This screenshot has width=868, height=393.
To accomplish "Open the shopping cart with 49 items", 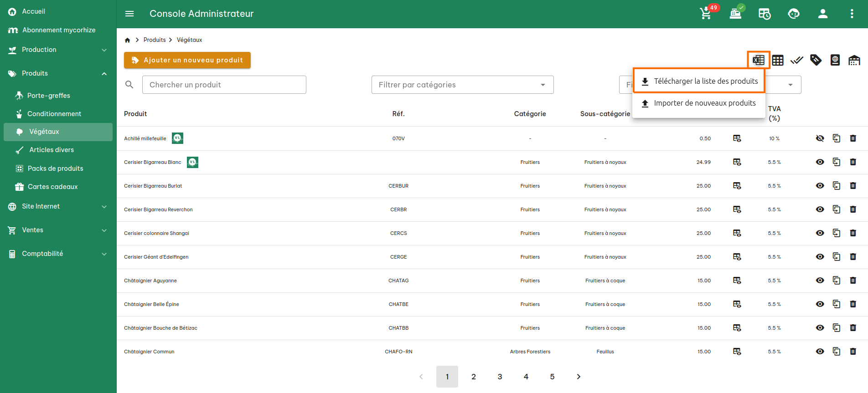I will 706,14.
